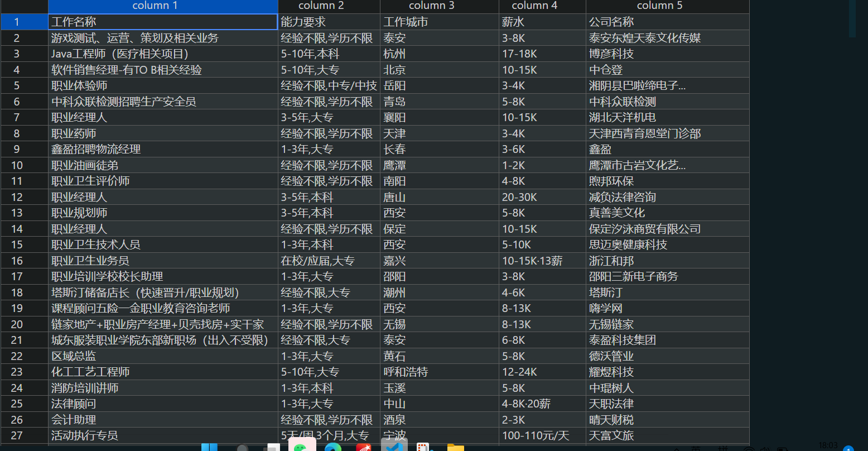Click the '化工工艺工程师' cell
This screenshot has height=451, width=868.
163,372
